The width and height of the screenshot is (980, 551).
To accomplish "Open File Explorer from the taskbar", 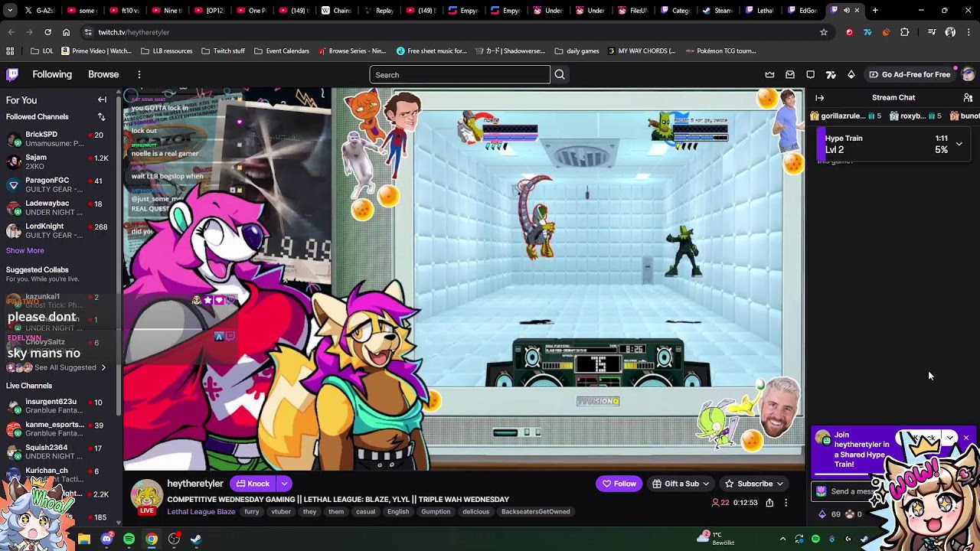I will 84,539.
